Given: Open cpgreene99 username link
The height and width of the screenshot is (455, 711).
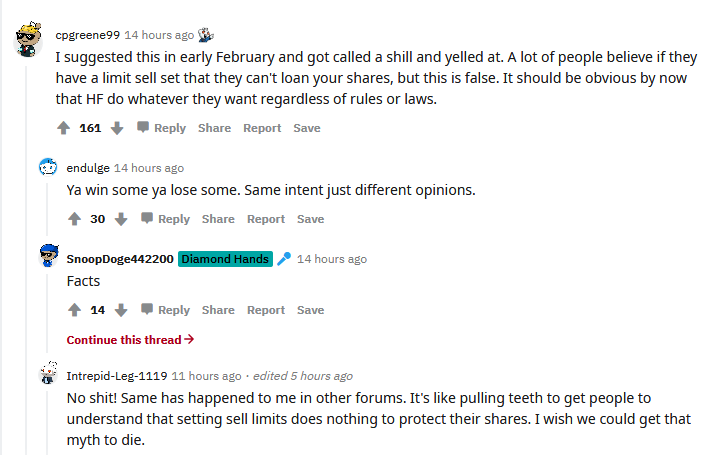Looking at the screenshot, I should [87, 33].
